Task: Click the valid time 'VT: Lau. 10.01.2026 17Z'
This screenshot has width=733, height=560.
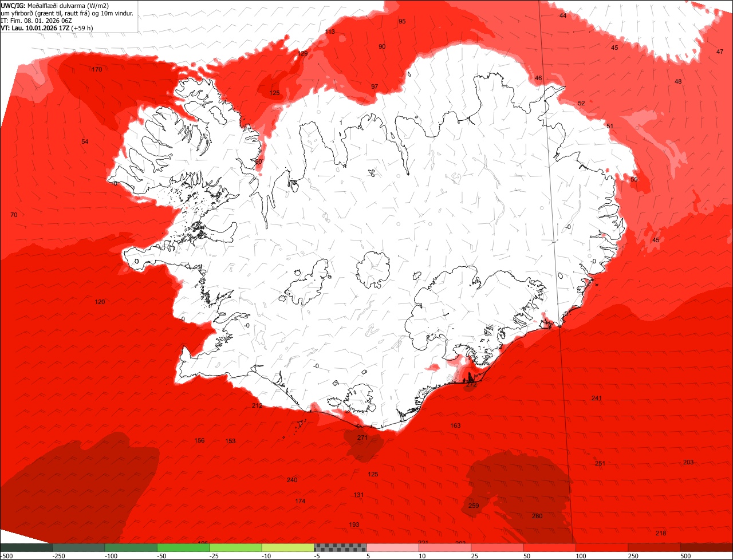Action: pos(34,27)
